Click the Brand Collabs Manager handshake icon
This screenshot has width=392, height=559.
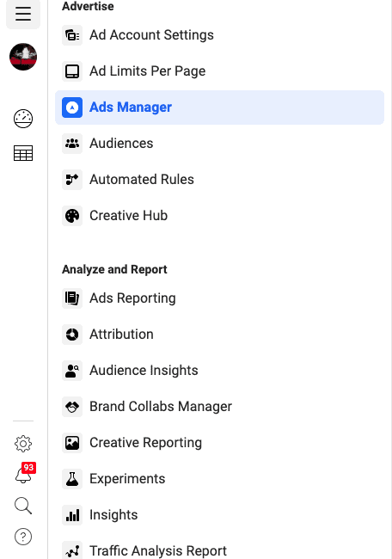click(x=72, y=407)
